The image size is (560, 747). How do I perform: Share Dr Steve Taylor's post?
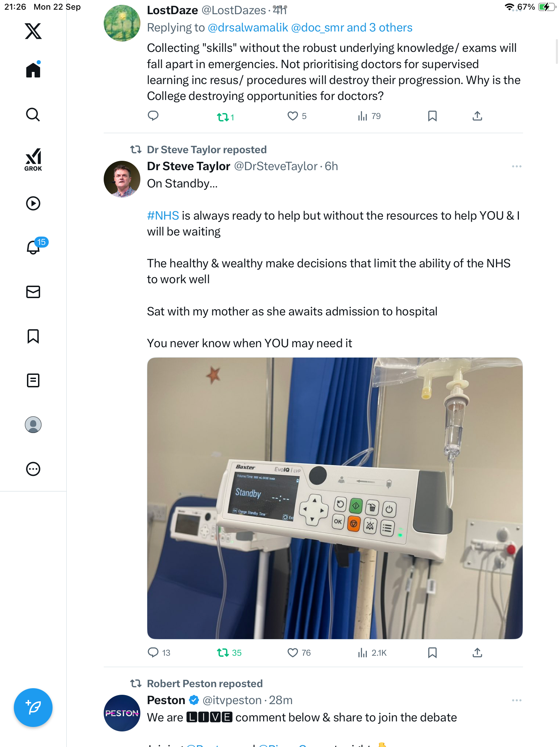(477, 653)
